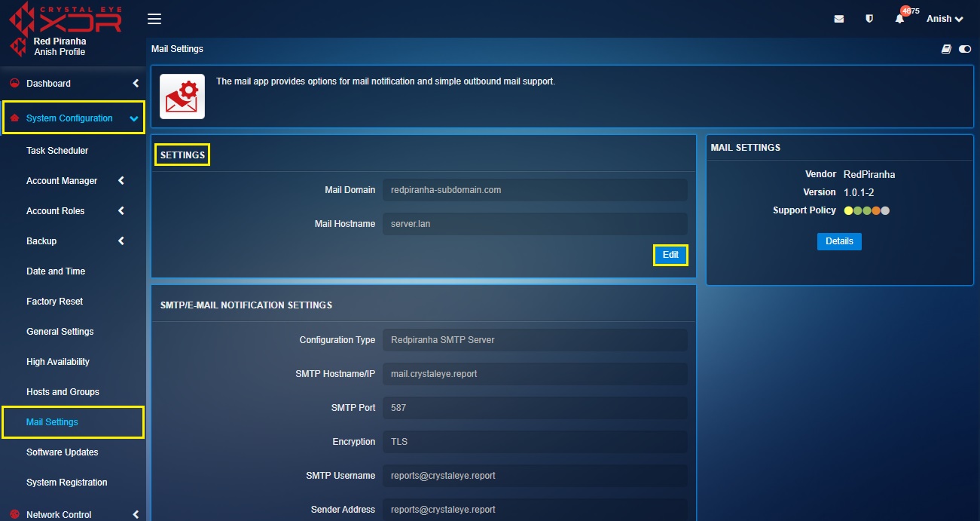980x521 pixels.
Task: Open Hosts and Groups
Action: tap(63, 392)
